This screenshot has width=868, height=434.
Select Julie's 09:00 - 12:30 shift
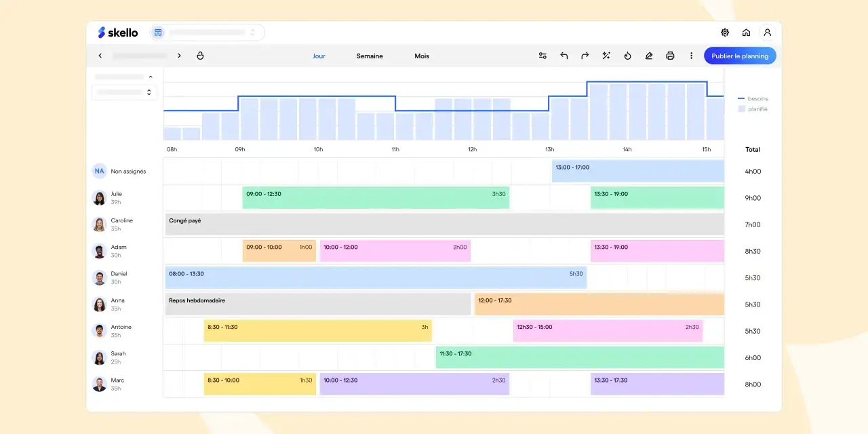coord(376,197)
